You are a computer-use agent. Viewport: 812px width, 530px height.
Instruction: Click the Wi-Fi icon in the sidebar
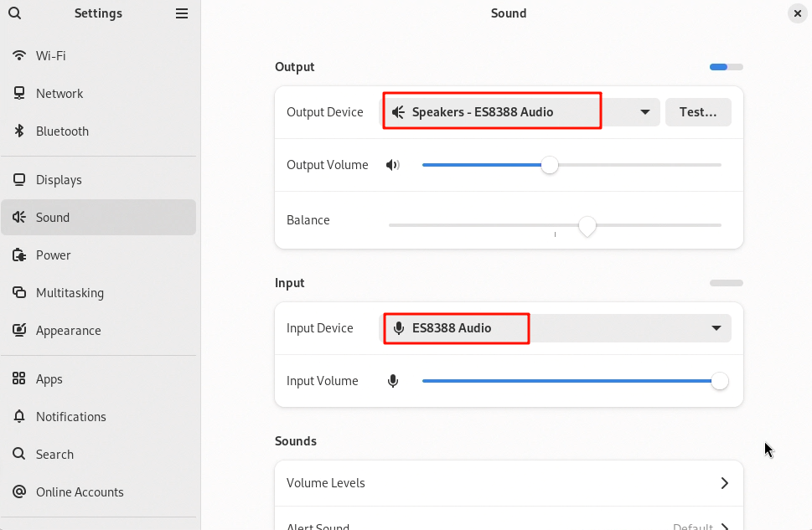19,56
